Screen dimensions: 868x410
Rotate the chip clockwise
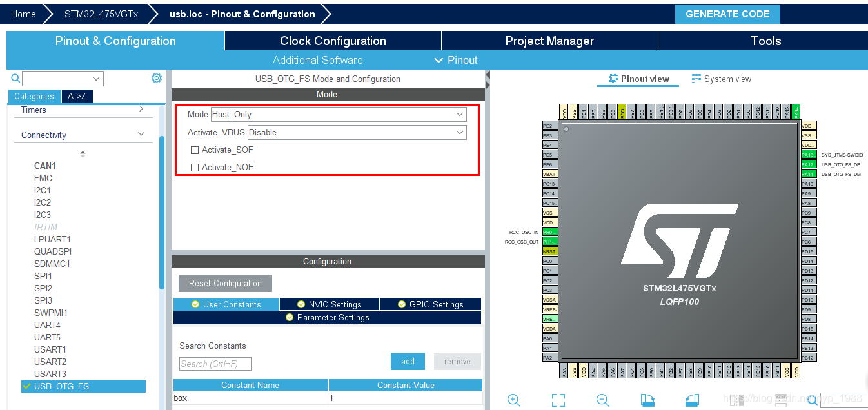coord(647,400)
